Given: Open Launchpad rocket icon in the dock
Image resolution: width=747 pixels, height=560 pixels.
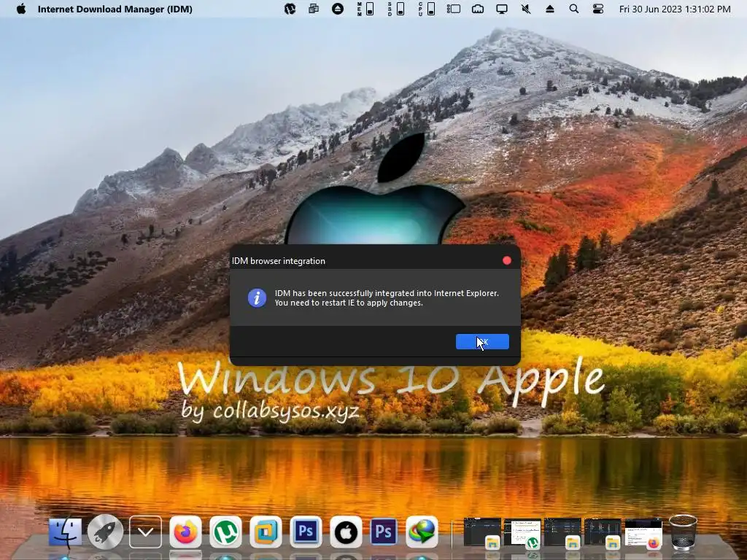Looking at the screenshot, I should coord(105,532).
